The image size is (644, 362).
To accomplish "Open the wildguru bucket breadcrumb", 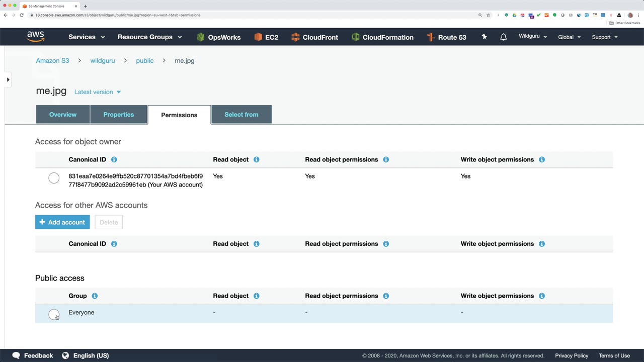I will 103,61.
